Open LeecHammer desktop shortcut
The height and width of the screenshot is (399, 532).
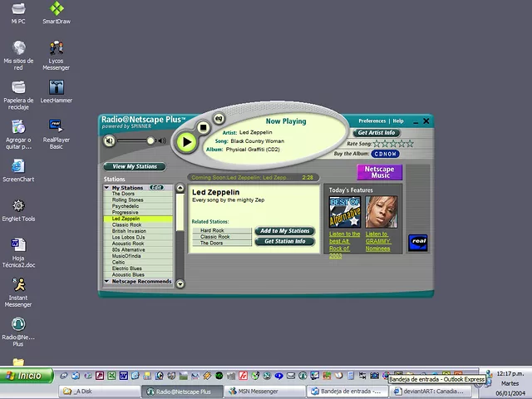57,87
